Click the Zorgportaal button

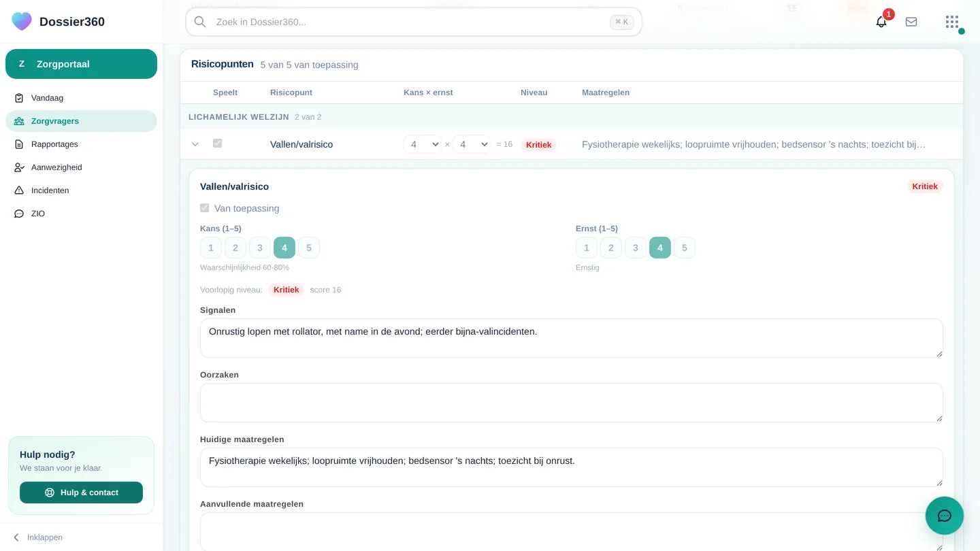click(x=81, y=64)
